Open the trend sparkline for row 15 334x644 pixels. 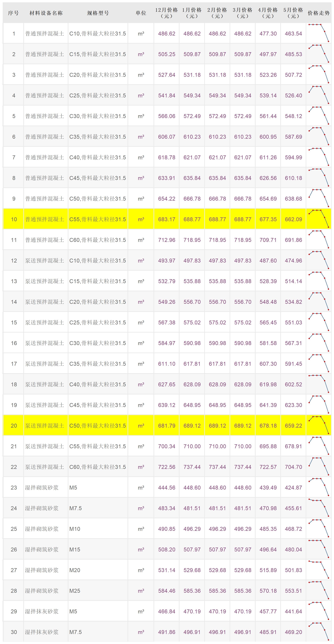click(x=319, y=322)
